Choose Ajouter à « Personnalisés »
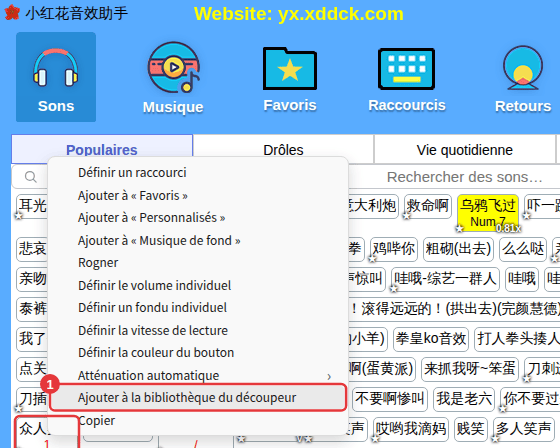The width and height of the screenshot is (560, 448). (x=198, y=218)
